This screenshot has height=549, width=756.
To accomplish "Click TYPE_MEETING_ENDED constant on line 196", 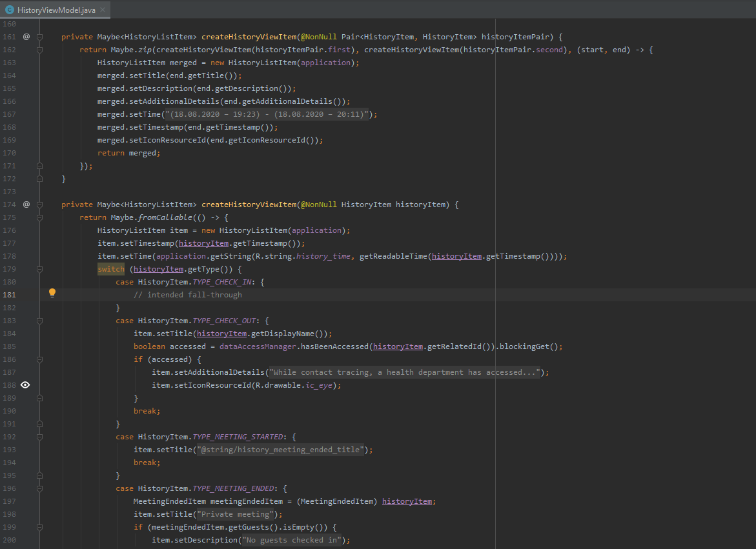I will point(233,488).
